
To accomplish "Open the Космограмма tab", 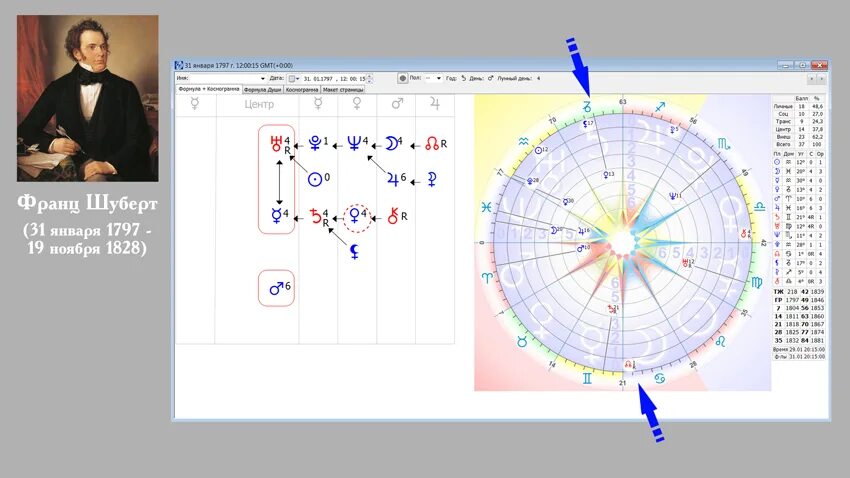I will pos(302,89).
